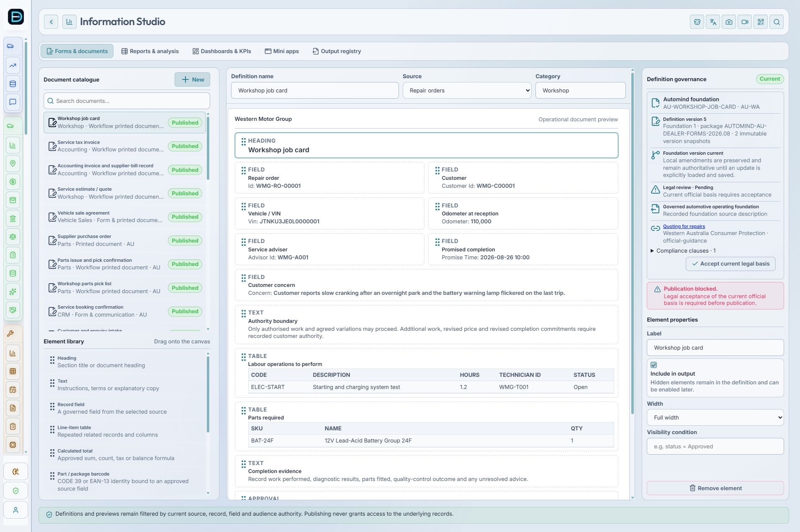The width and height of the screenshot is (800, 532).
Task: Open the chat bubble icon in sidebar
Action: 13,102
